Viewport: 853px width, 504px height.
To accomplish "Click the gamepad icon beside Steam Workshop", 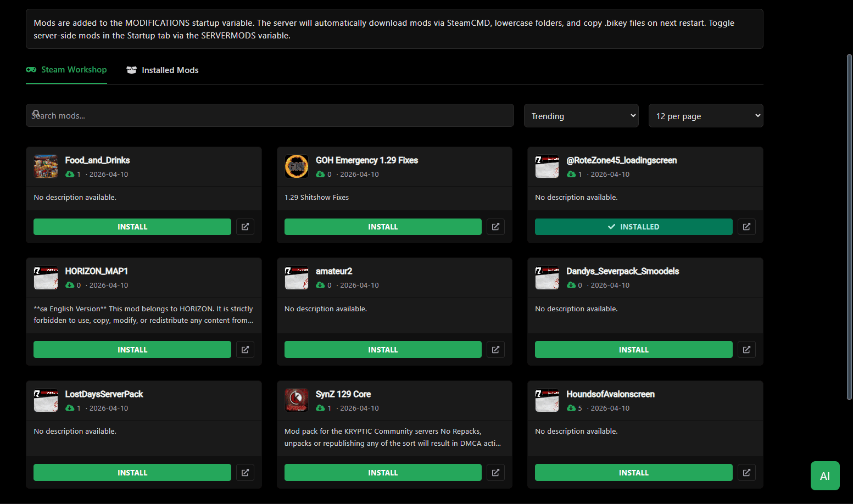I will (31, 70).
